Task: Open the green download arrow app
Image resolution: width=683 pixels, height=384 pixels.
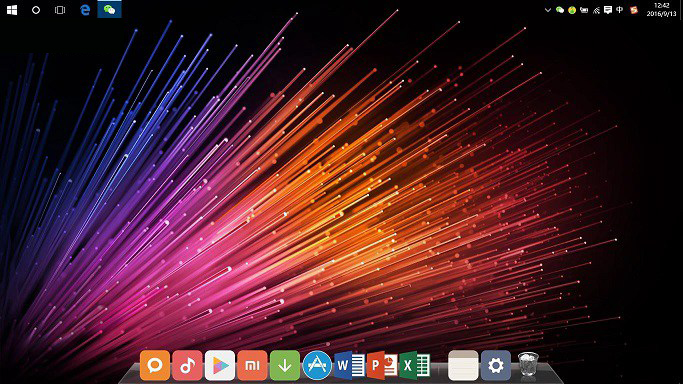Action: 285,365
